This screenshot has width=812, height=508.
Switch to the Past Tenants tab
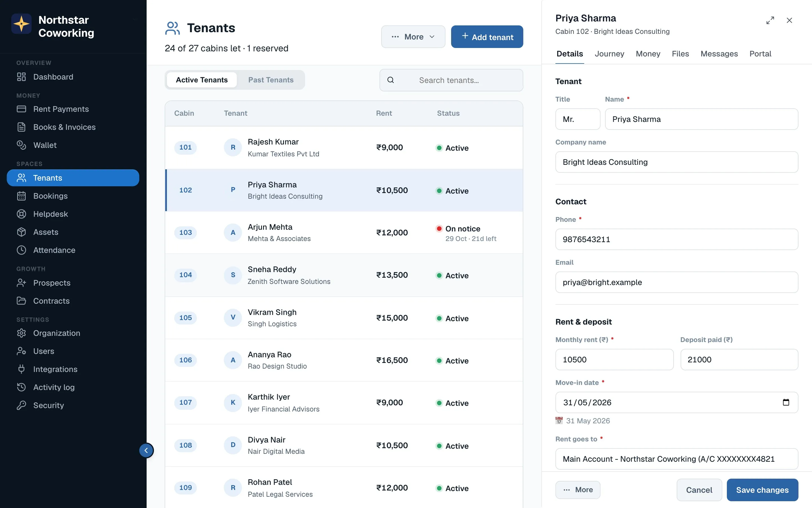click(271, 80)
